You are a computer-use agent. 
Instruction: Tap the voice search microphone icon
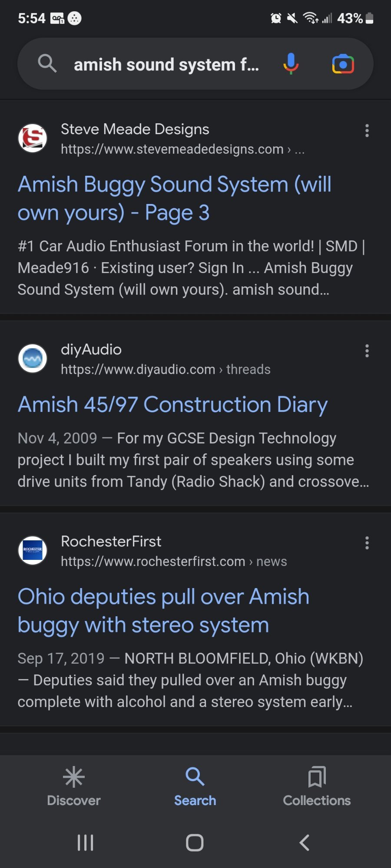[291, 64]
